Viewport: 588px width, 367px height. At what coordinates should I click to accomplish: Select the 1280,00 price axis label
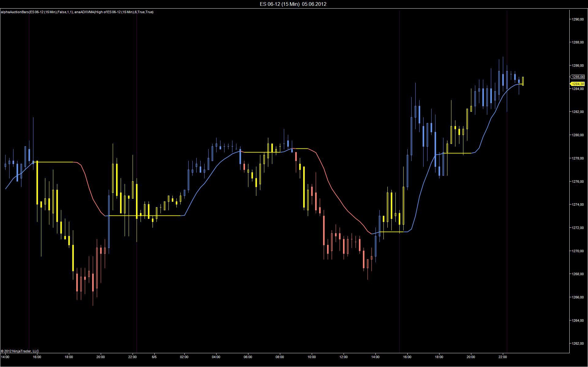[x=578, y=135]
